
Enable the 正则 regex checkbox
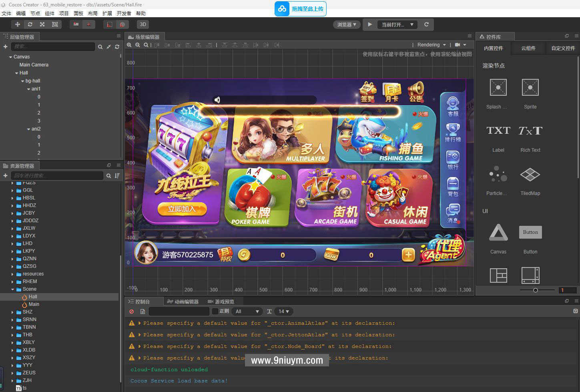point(215,311)
